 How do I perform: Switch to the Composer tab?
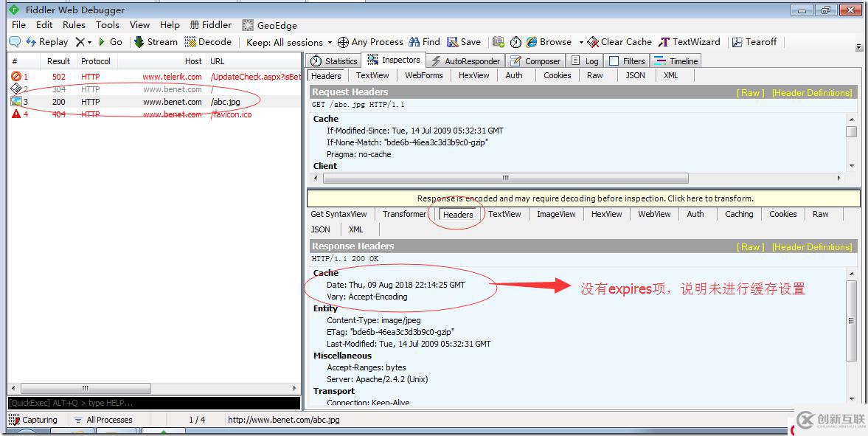click(x=536, y=61)
